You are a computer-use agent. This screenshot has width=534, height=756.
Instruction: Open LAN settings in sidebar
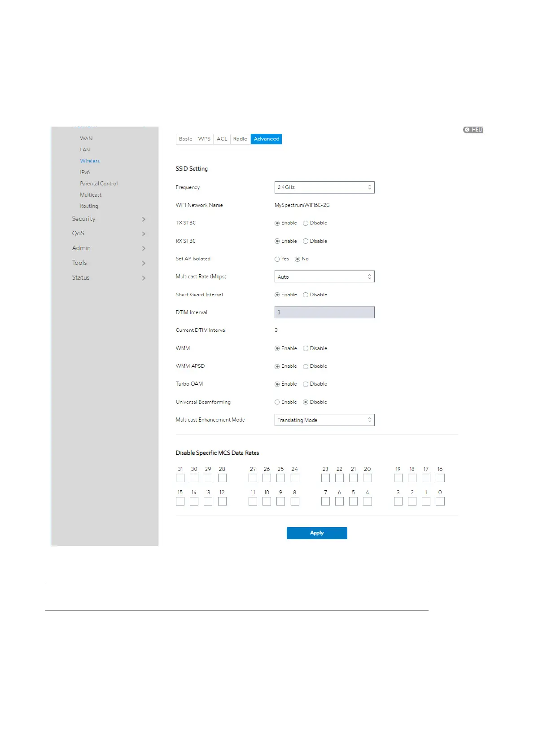[x=85, y=149]
